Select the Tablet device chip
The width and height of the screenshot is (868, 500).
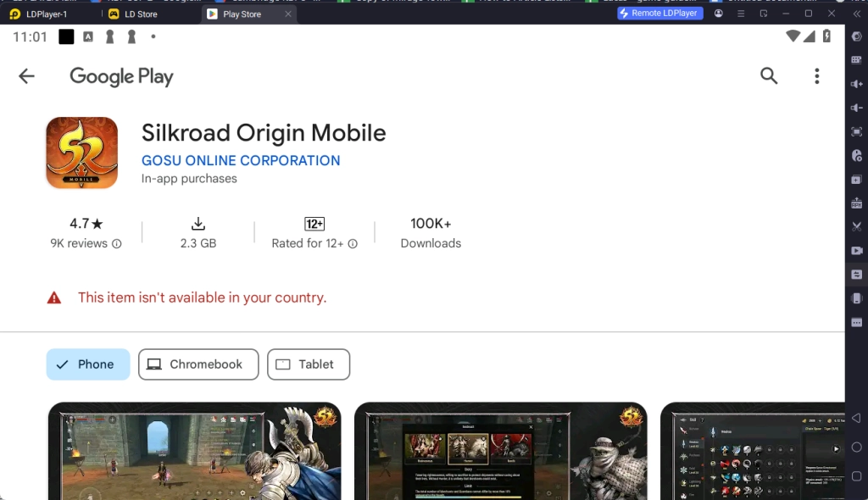click(x=309, y=364)
